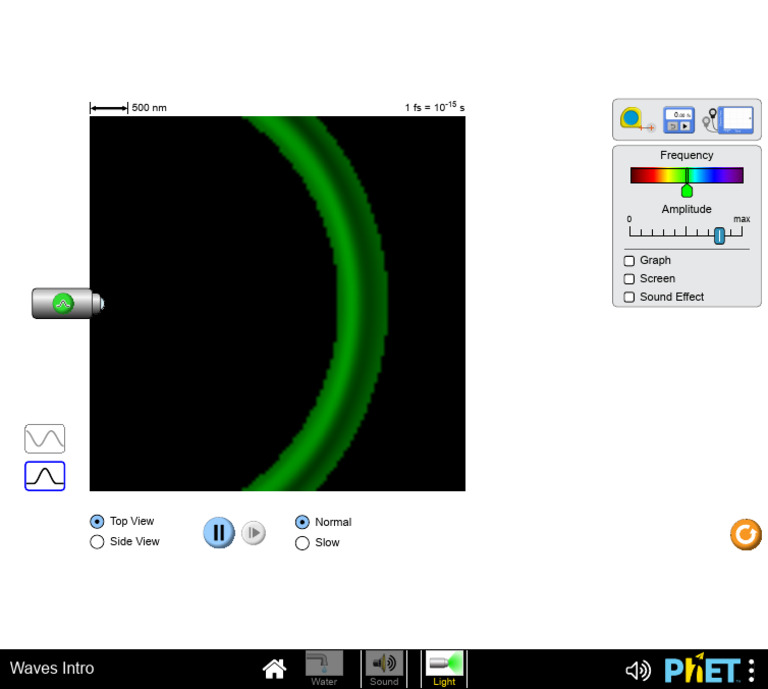
Task: Toggle the green light source button
Action: [x=63, y=304]
